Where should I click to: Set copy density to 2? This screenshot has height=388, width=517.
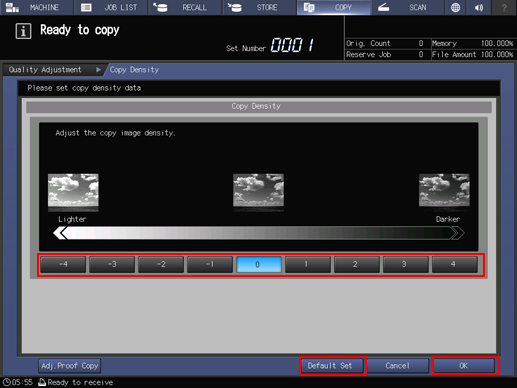coord(357,264)
